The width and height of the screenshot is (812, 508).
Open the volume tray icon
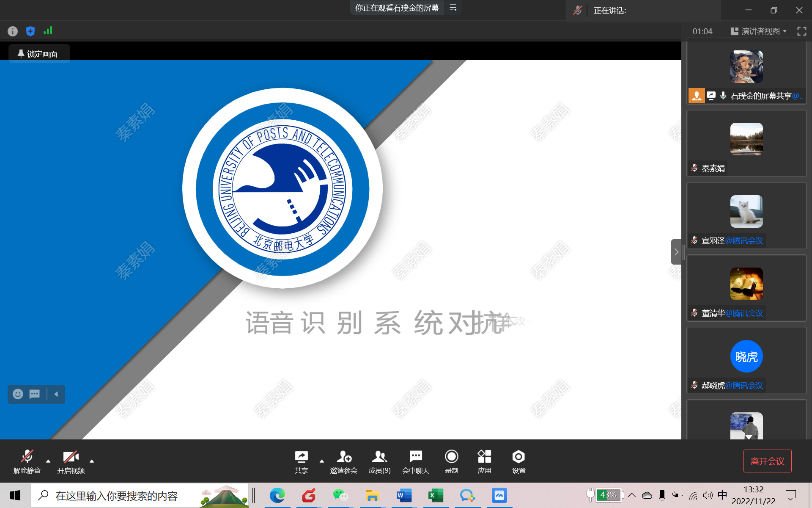point(708,495)
